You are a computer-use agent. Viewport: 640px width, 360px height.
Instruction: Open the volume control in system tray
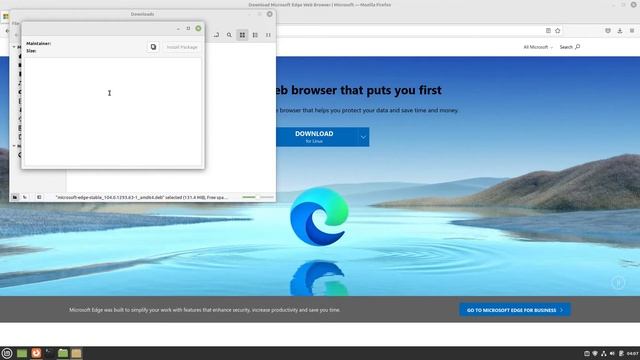612,353
